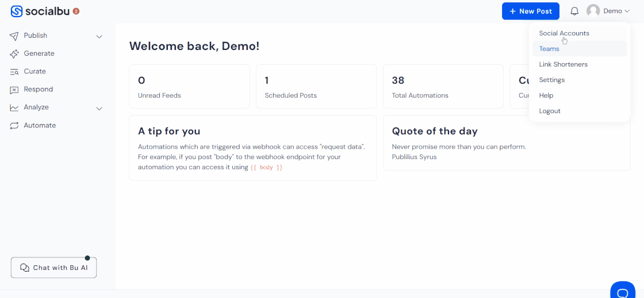
Task: Open Teams from the user menu
Action: coord(549,49)
